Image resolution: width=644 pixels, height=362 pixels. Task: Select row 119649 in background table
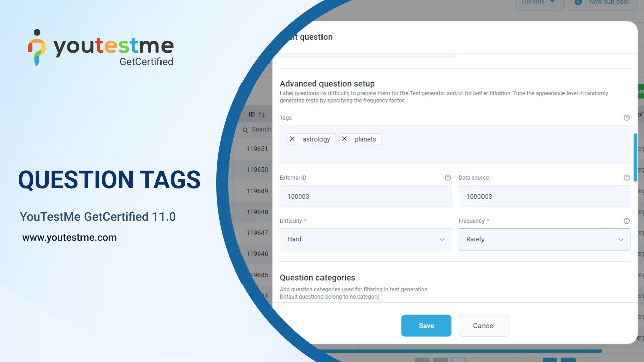(x=257, y=191)
